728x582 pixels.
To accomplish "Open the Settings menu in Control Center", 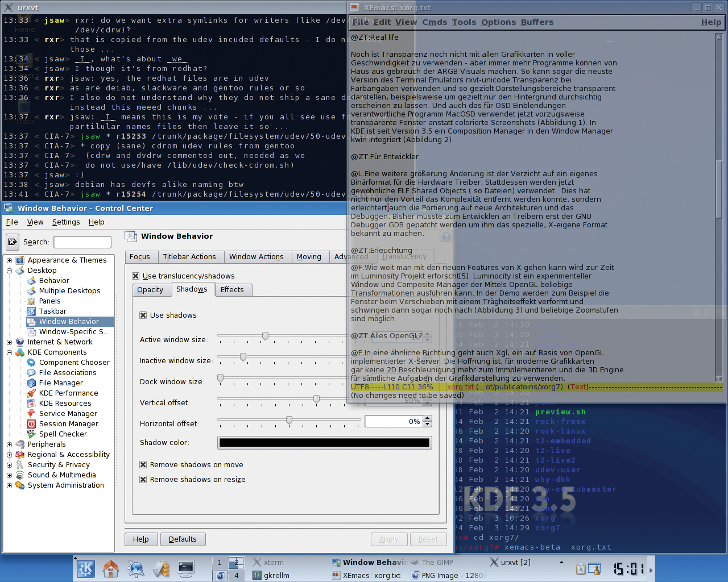I will click(66, 222).
